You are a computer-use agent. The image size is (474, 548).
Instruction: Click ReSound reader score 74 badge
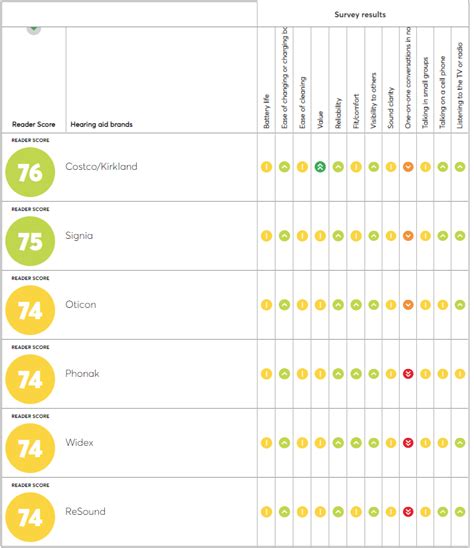(30, 517)
